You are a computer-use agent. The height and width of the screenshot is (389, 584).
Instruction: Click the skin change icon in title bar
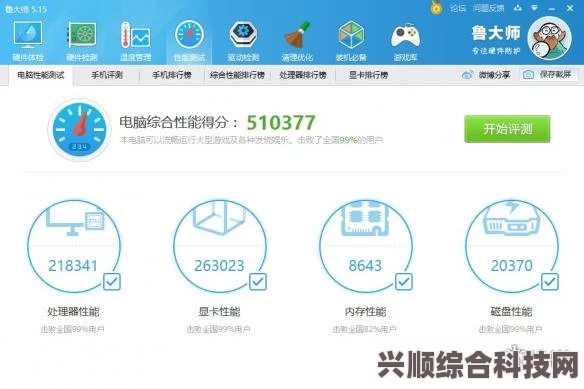518,8
